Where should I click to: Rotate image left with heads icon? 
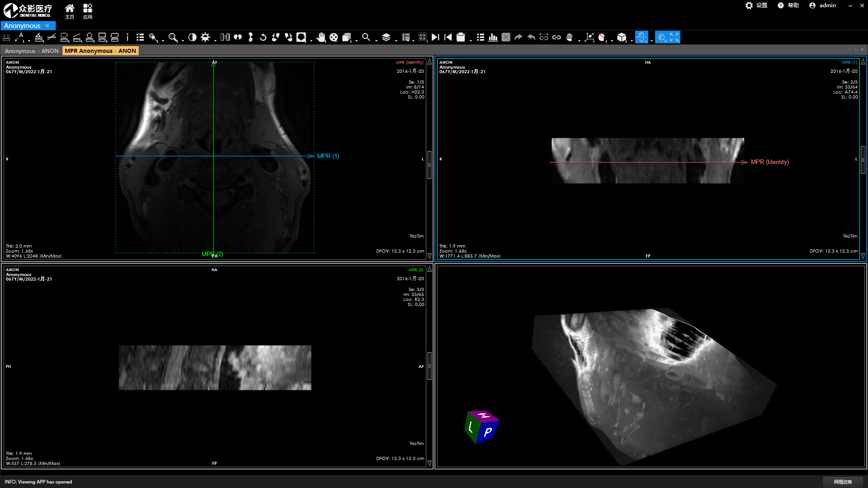coord(276,38)
